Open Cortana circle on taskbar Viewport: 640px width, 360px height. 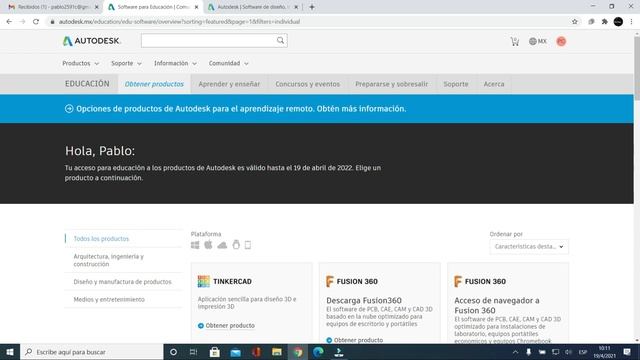click(x=173, y=352)
